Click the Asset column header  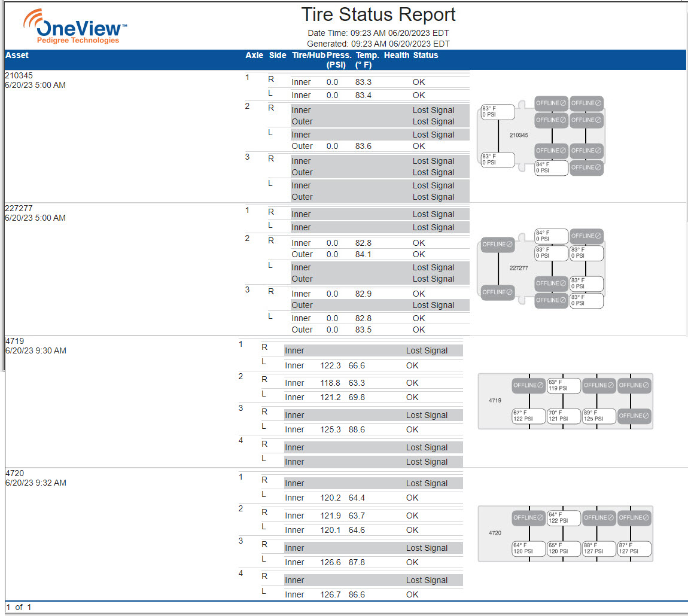click(17, 56)
